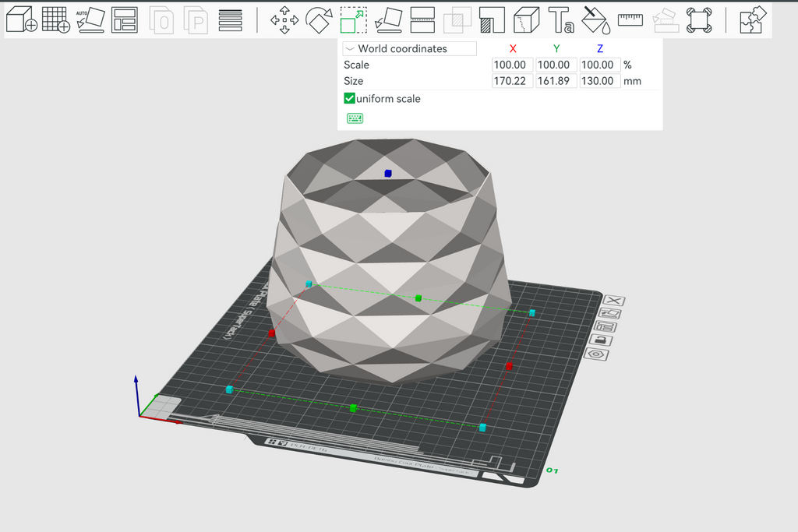This screenshot has width=798, height=532.
Task: Click the green keyboard shortcut icon
Action: pos(355,118)
